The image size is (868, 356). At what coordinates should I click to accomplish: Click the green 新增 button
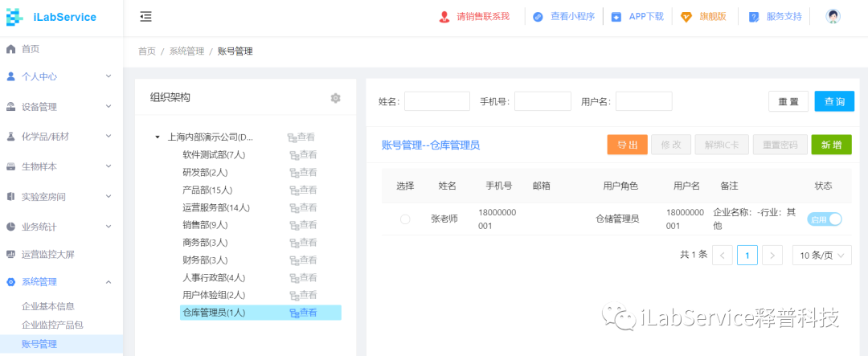click(x=832, y=145)
